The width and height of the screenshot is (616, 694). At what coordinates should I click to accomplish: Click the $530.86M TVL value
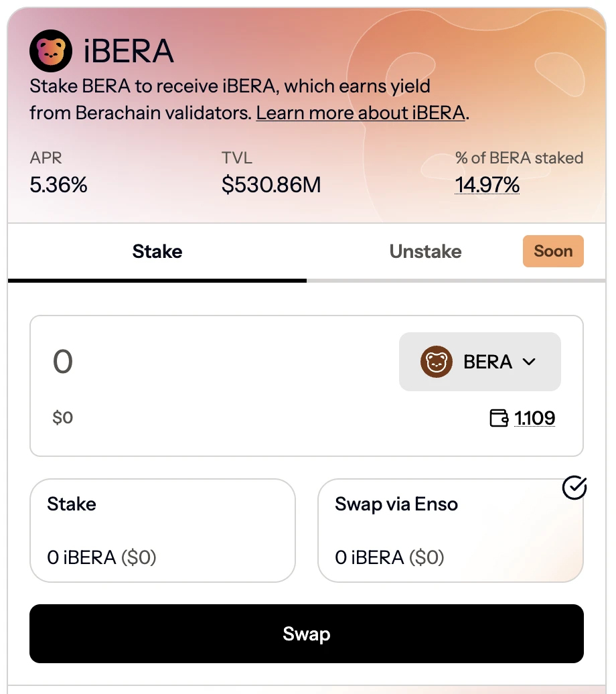[271, 184]
